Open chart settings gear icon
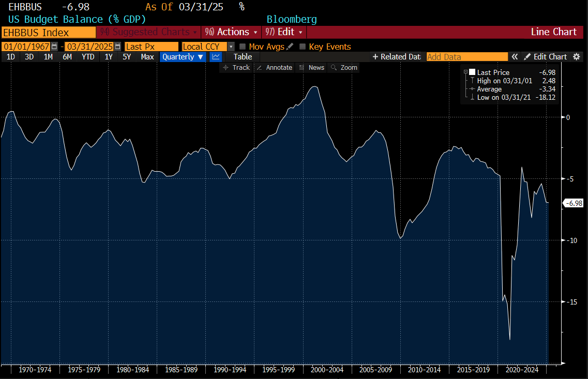 tap(577, 56)
